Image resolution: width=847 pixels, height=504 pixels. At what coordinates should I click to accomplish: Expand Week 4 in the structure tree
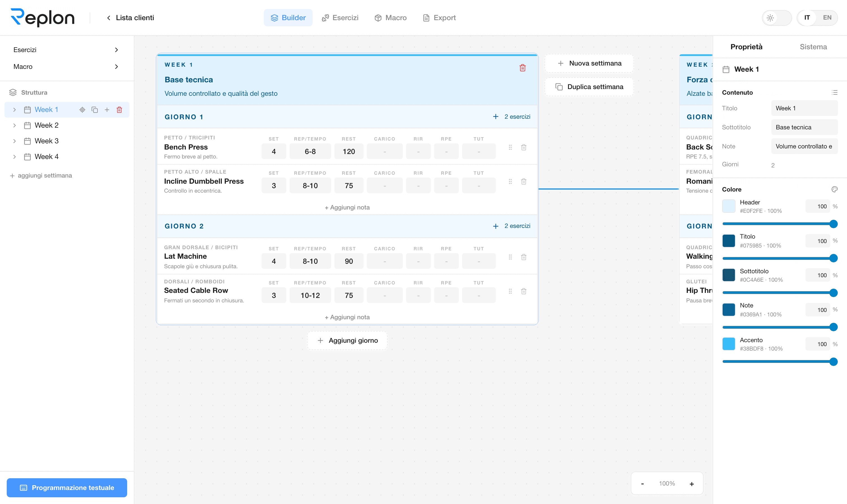pos(14,157)
